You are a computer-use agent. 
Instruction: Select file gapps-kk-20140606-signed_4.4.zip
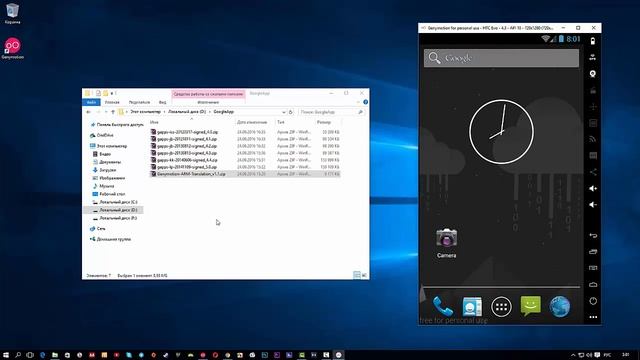coord(245,160)
